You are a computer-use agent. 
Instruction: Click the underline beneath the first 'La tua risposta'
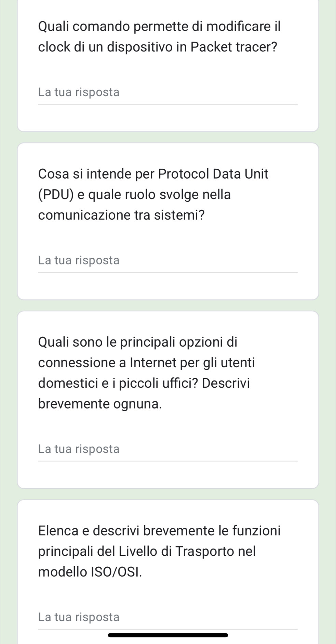(167, 104)
